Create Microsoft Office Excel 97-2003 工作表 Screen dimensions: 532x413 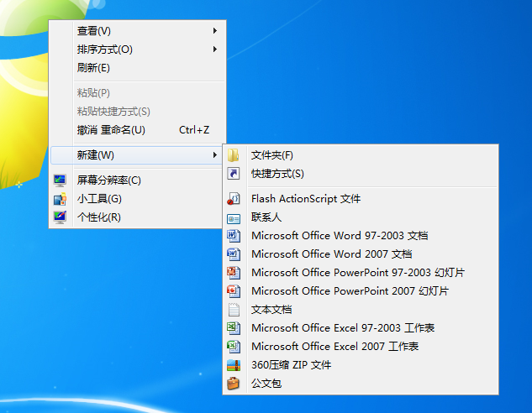point(361,328)
